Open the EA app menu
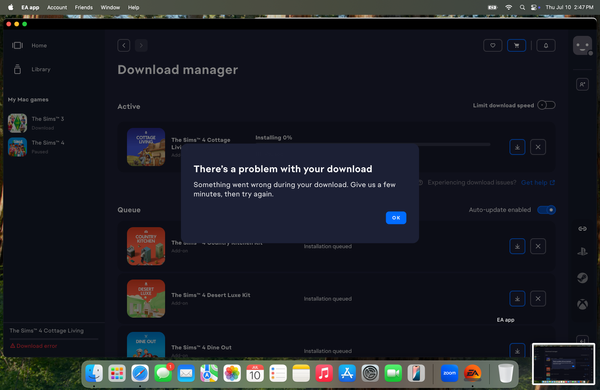 tap(30, 7)
